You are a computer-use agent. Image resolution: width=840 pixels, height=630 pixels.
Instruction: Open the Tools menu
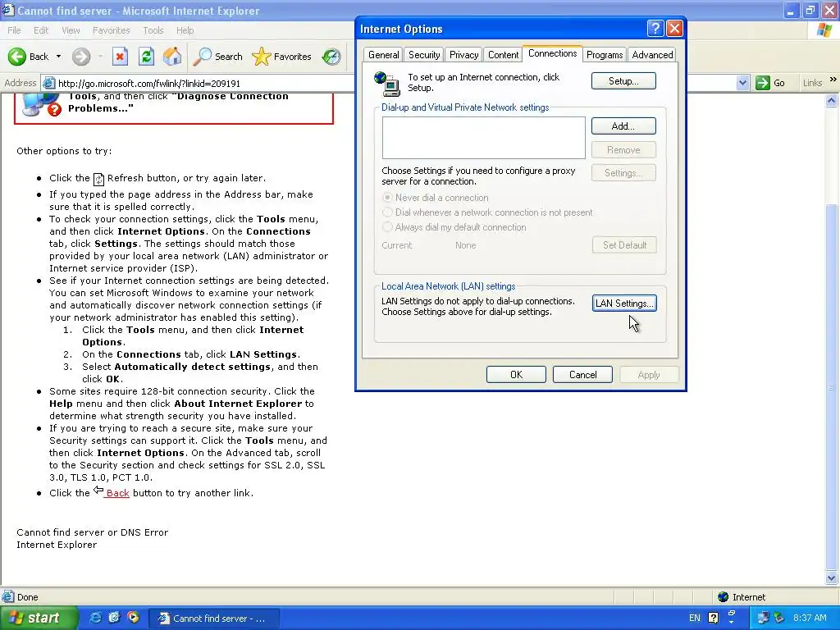tap(153, 30)
